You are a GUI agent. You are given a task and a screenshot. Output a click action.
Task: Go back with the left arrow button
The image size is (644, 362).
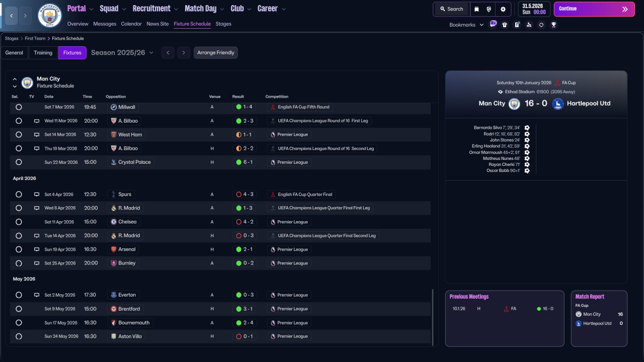[x=11, y=16]
